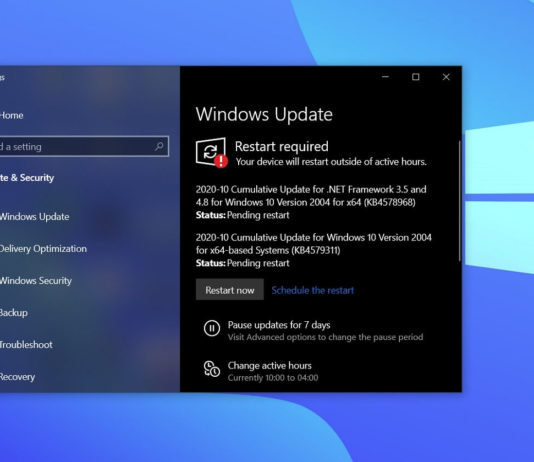
Task: Minimize the Settings window
Action: (385, 77)
